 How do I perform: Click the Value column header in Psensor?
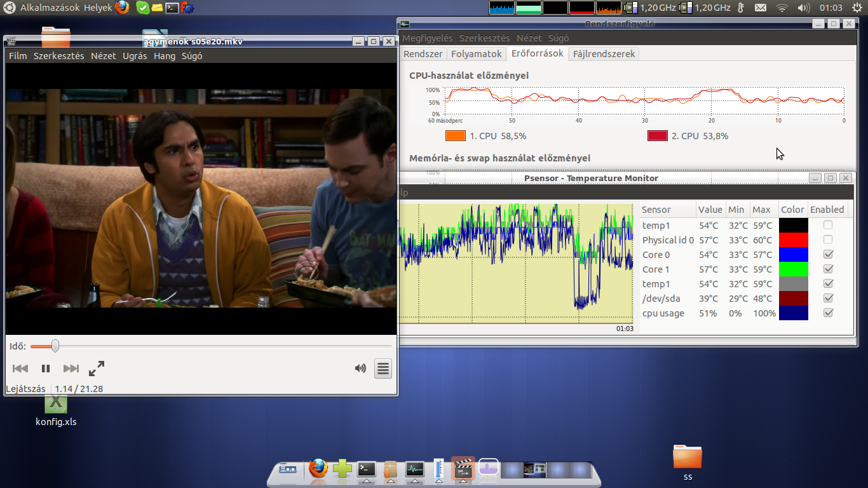[x=710, y=210]
